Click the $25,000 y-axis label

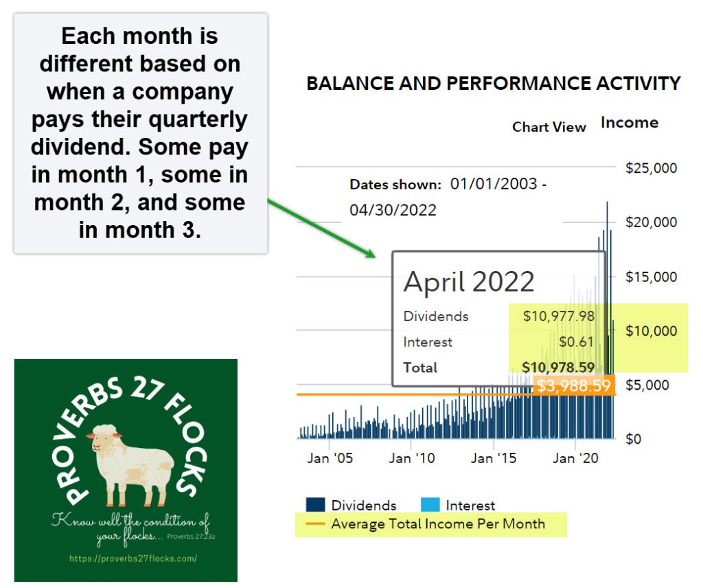pos(651,168)
